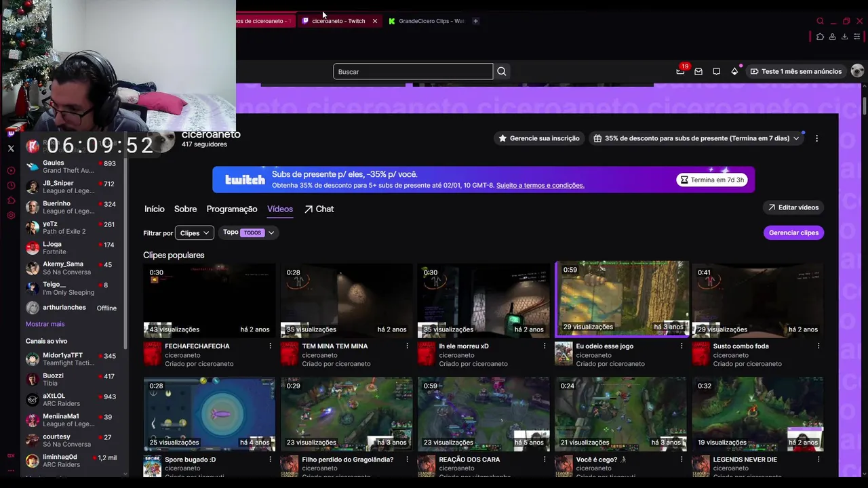
Task: Click the page vertical scrollbar
Action: click(x=864, y=106)
